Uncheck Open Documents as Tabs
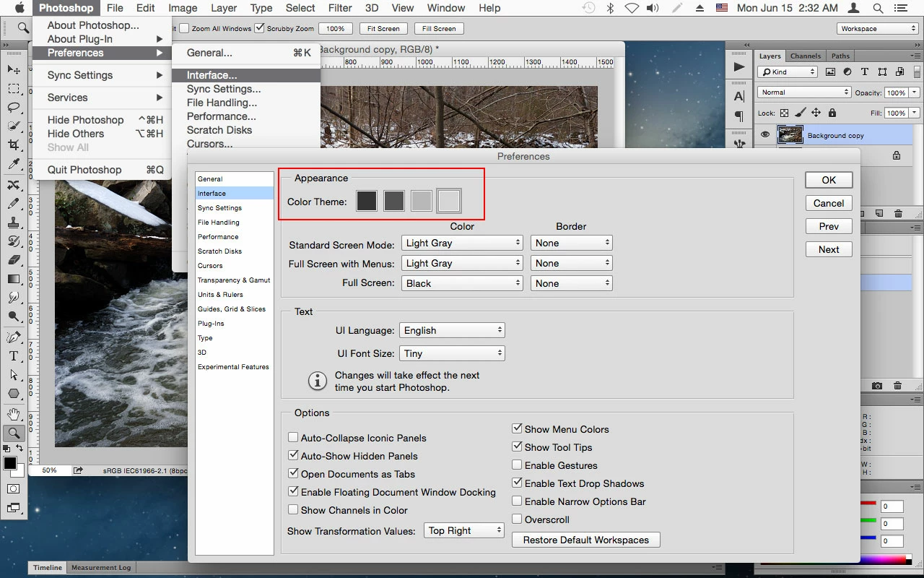This screenshot has height=578, width=924. (x=293, y=474)
